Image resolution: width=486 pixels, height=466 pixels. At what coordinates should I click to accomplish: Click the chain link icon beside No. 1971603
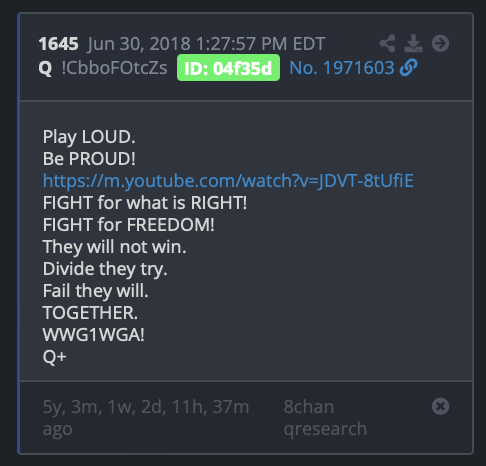(x=409, y=68)
